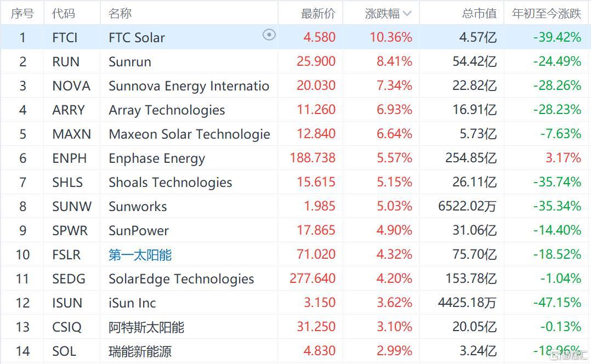The image size is (591, 364).
Task: Select Sunnova Energy Internatio stock name
Action: (x=189, y=86)
